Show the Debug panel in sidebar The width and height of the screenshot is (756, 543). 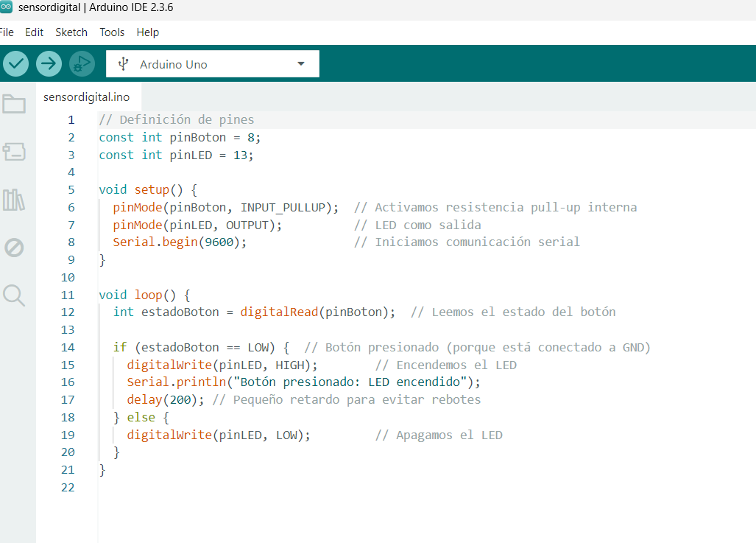(14, 248)
